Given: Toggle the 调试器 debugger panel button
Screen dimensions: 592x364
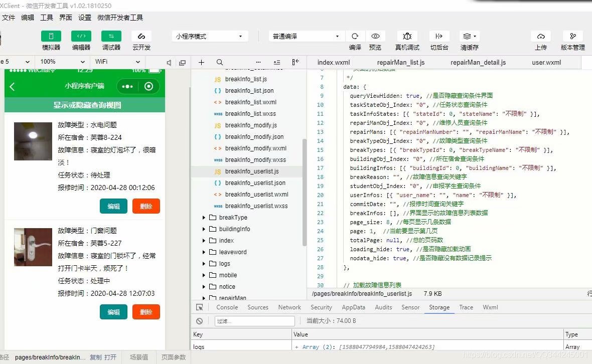Looking at the screenshot, I should pyautogui.click(x=111, y=36).
